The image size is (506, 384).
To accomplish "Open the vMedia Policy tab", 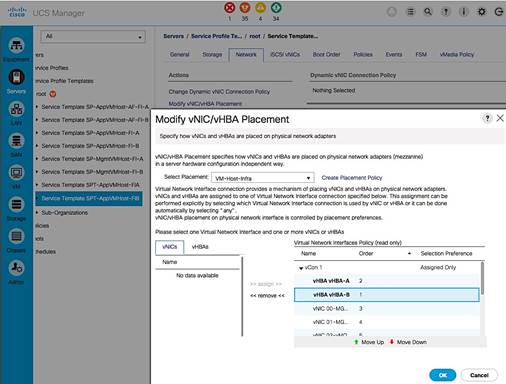I will pos(457,54).
